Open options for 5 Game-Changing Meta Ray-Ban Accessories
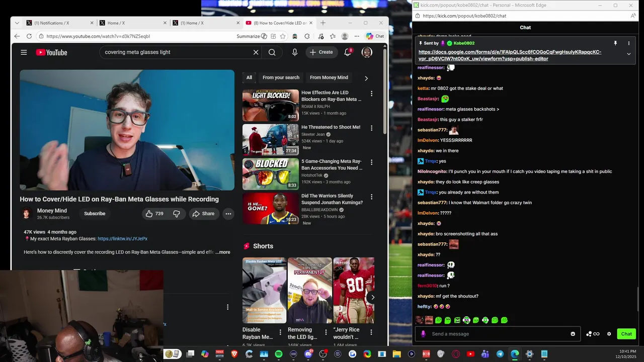The height and width of the screenshot is (362, 644). pos(371,162)
